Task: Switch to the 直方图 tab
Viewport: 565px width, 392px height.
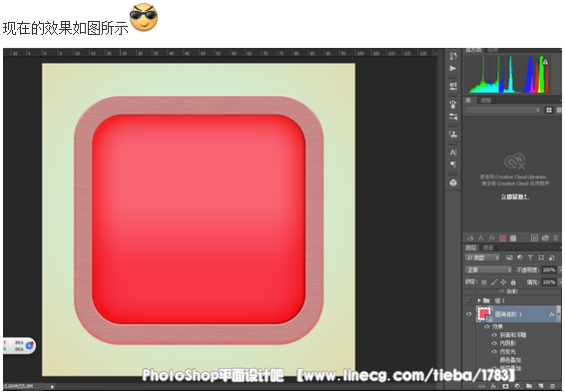Action: point(473,50)
